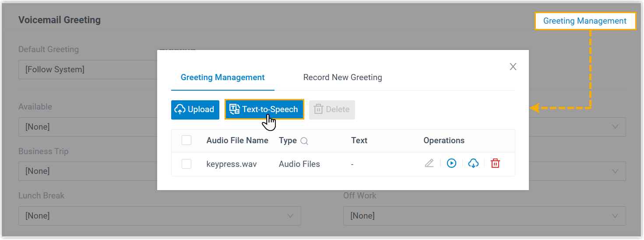Open the Default Greeting Follow System dropdown
The image size is (644, 240).
click(x=88, y=70)
